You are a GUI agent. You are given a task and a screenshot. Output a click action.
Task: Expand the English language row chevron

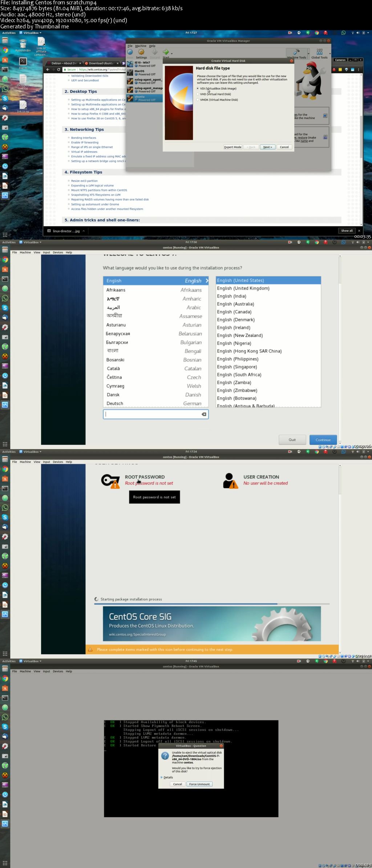point(207,281)
